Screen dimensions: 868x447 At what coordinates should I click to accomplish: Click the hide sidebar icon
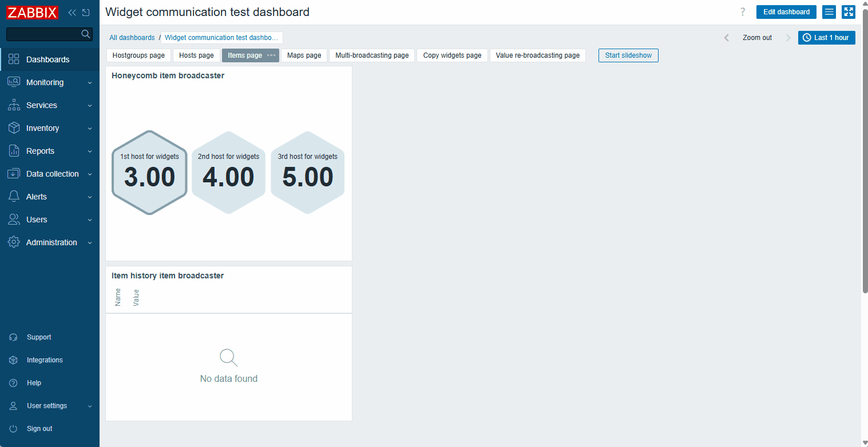coord(86,12)
